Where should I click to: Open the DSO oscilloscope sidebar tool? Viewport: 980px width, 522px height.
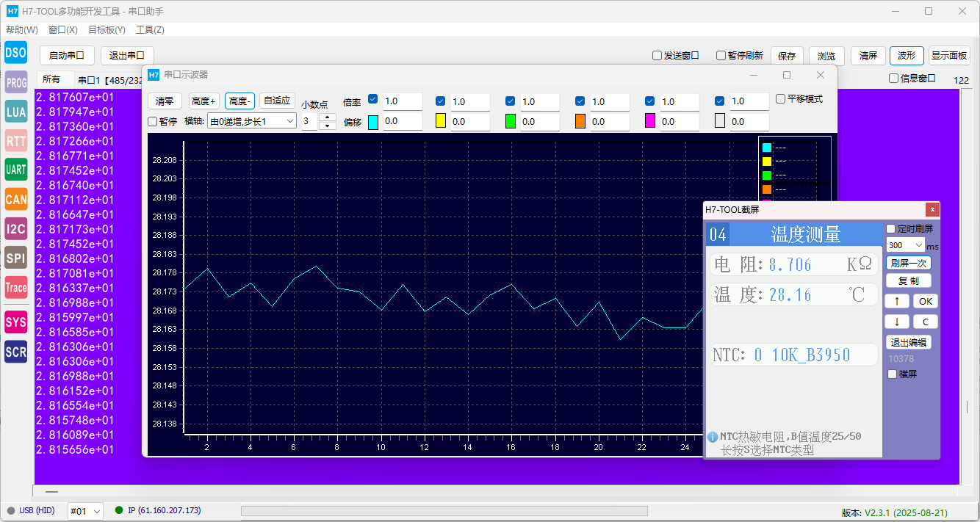pyautogui.click(x=16, y=52)
